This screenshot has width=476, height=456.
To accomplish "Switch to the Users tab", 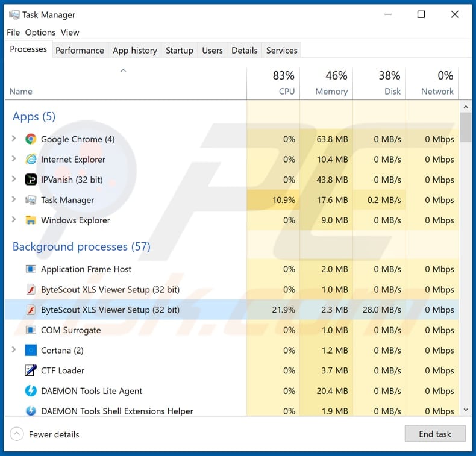I will (212, 51).
